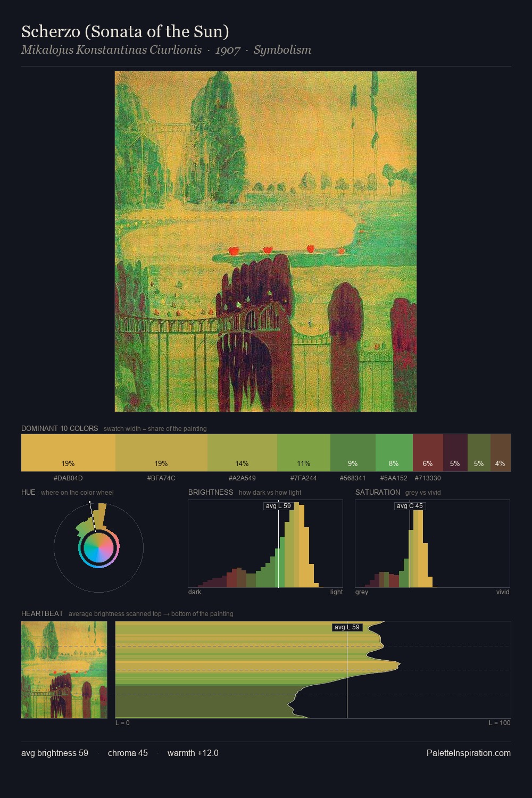The image size is (532, 798).
Task: Click the warmth +12.0 footer text
Action: tap(193, 753)
